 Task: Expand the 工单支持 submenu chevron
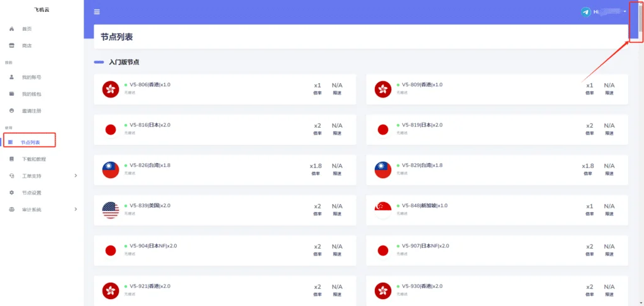pyautogui.click(x=75, y=176)
